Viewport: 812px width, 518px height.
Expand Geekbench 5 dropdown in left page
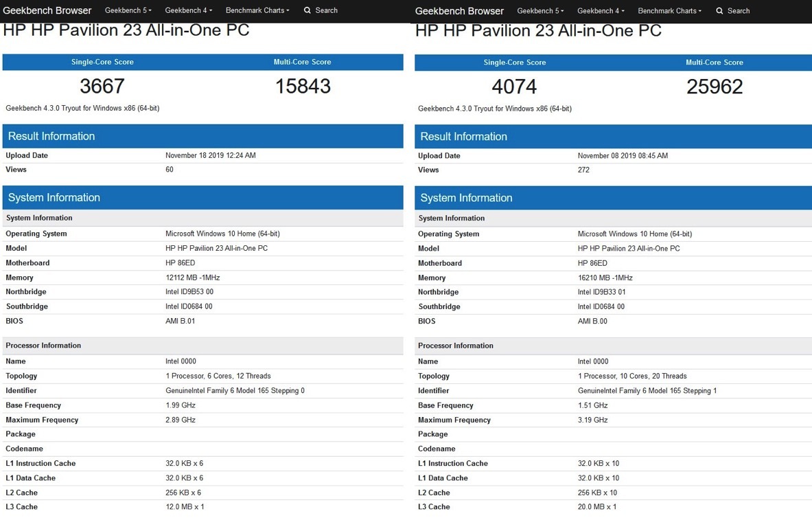point(128,10)
